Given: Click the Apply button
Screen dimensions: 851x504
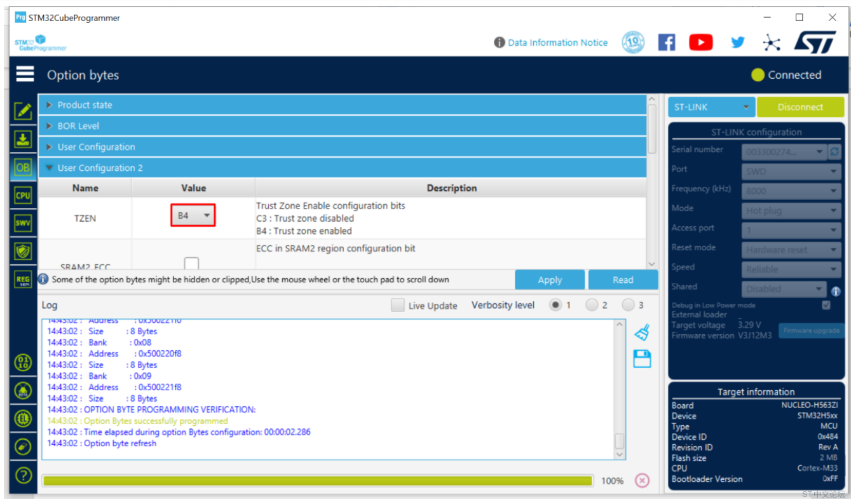Looking at the screenshot, I should coord(550,280).
